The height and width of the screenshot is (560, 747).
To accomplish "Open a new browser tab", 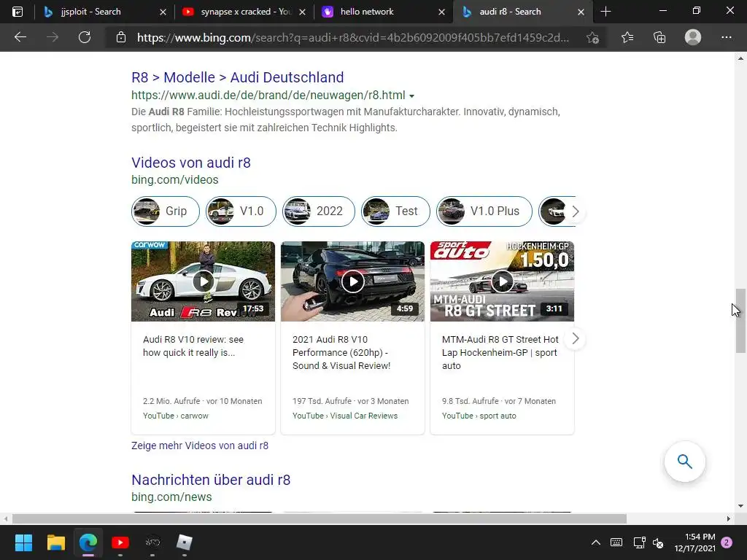I will pyautogui.click(x=605, y=12).
